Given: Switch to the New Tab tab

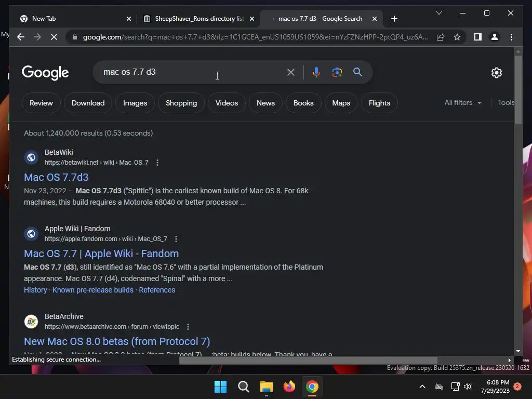Looking at the screenshot, I should (72, 19).
